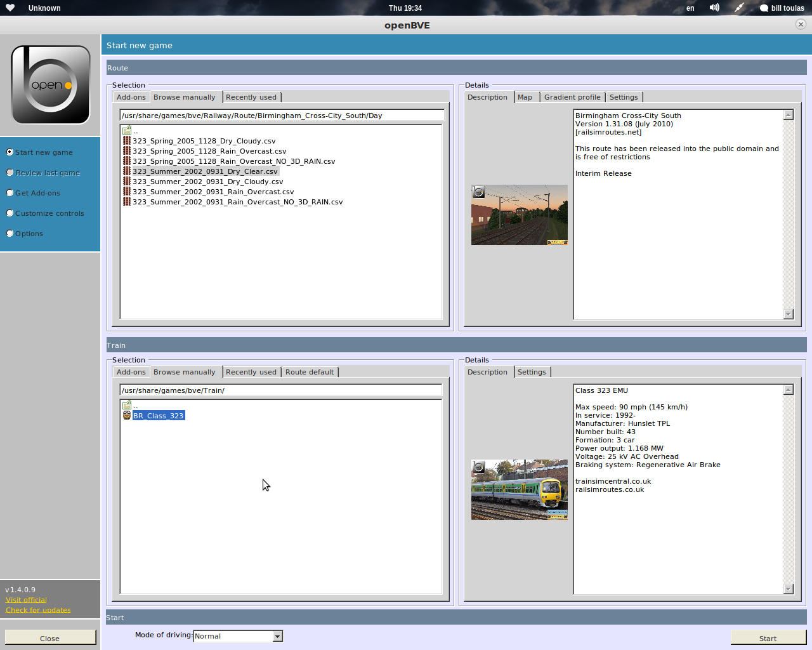This screenshot has width=812, height=650.
Task: Select 323_Summer_2002_0931_Dry_Cloudy.csv route file
Action: 207,182
